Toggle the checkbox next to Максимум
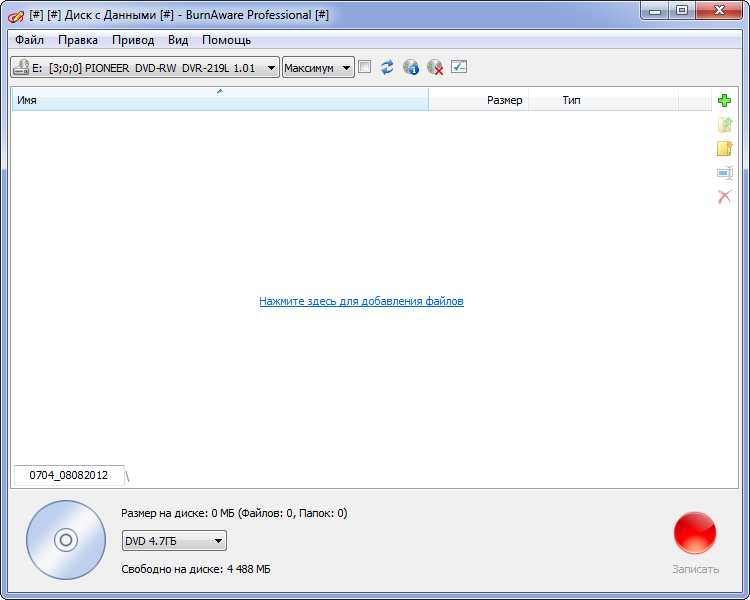Viewport: 750px width, 600px height. pos(364,67)
